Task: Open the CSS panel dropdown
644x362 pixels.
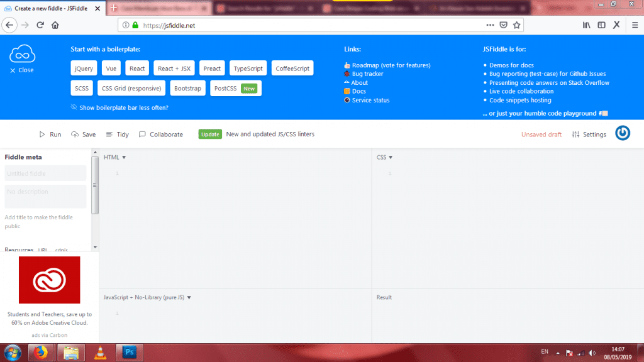Action: (384, 157)
